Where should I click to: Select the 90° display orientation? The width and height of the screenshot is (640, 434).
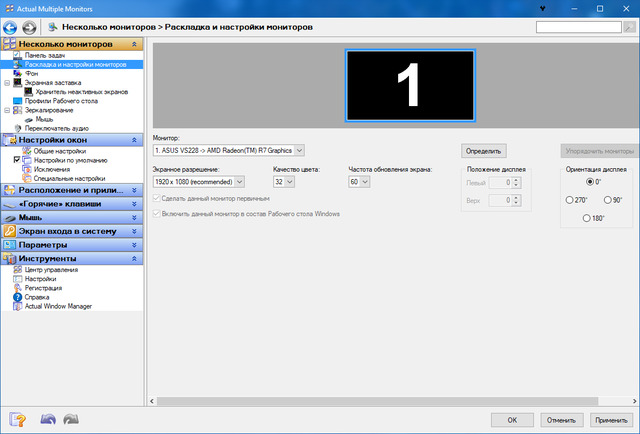pos(609,200)
